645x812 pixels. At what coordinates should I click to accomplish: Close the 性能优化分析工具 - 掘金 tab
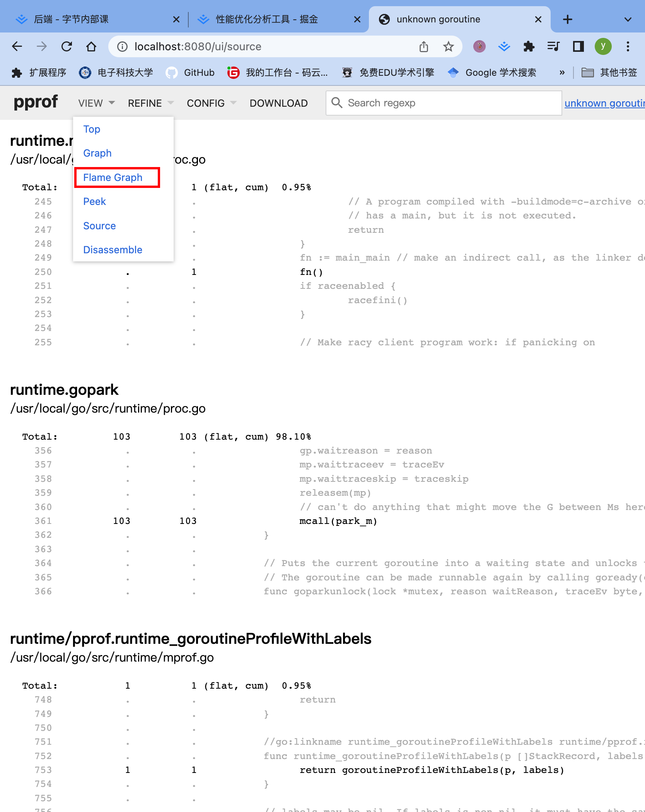point(357,19)
